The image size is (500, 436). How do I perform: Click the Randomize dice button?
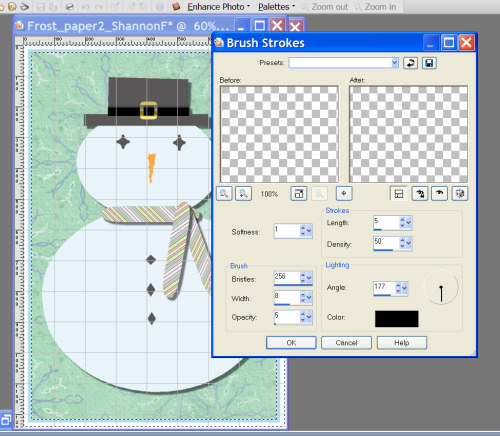(460, 194)
